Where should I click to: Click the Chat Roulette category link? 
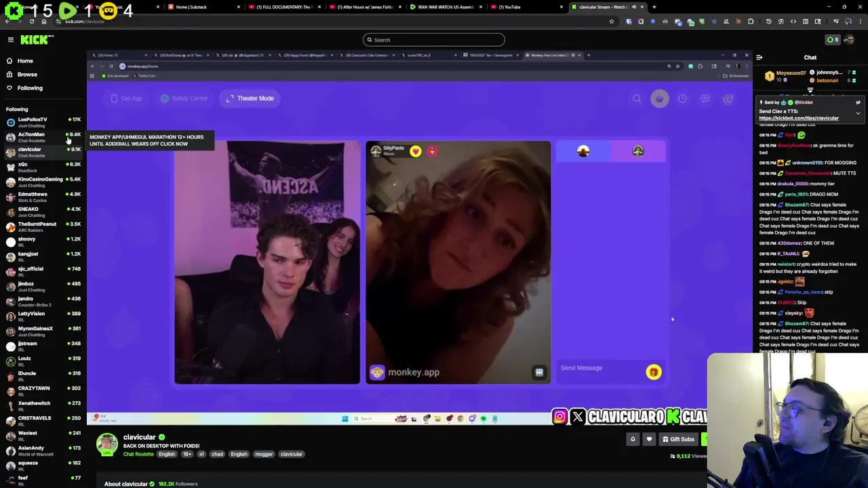pyautogui.click(x=138, y=454)
